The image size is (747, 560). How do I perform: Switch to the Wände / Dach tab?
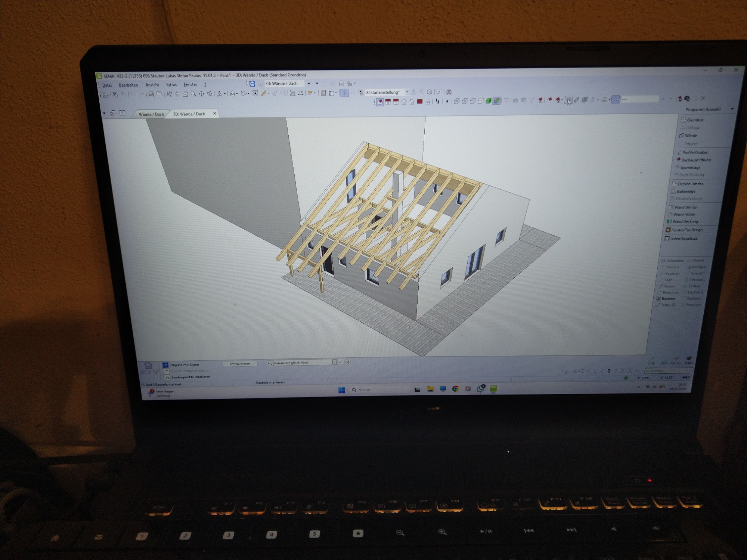(151, 114)
